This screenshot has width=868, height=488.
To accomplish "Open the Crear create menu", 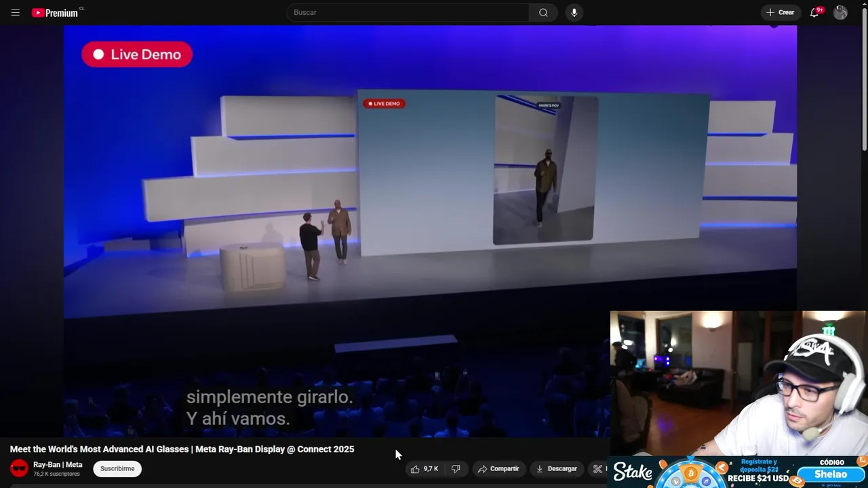I will (x=781, y=12).
